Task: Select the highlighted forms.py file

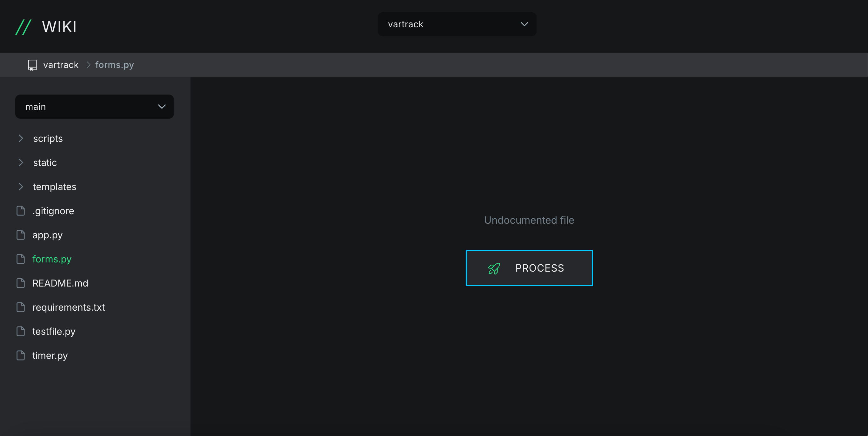Action: pyautogui.click(x=52, y=259)
